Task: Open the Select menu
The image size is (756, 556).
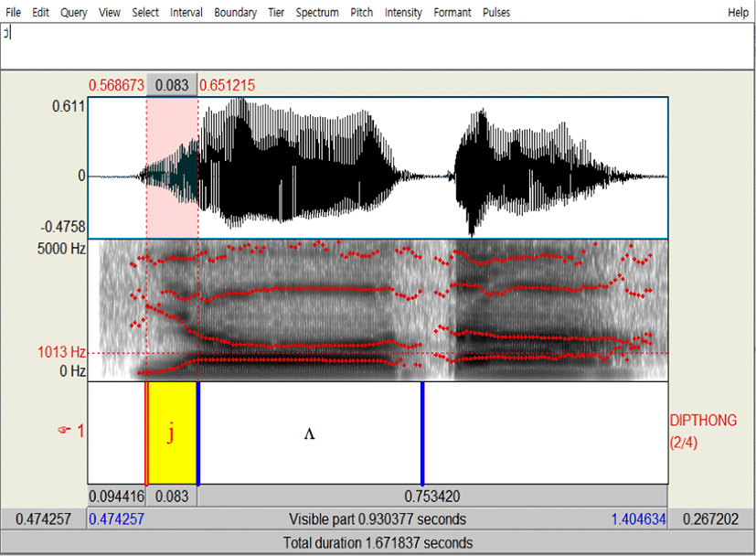Action: 145,12
